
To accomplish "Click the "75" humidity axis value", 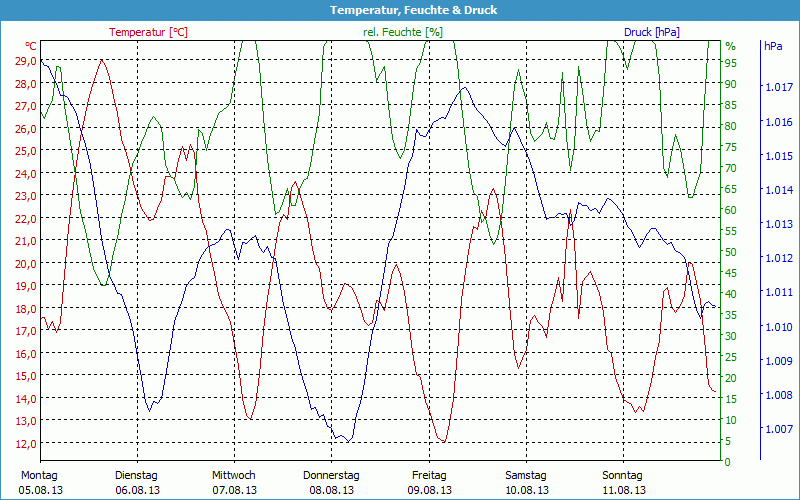I will pos(731,147).
